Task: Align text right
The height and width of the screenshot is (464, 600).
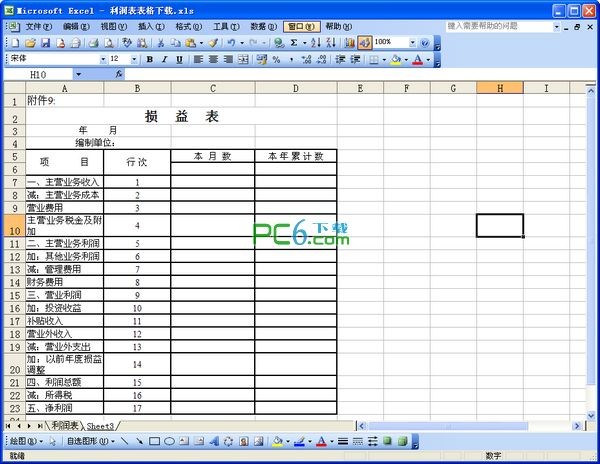Action: coord(228,60)
